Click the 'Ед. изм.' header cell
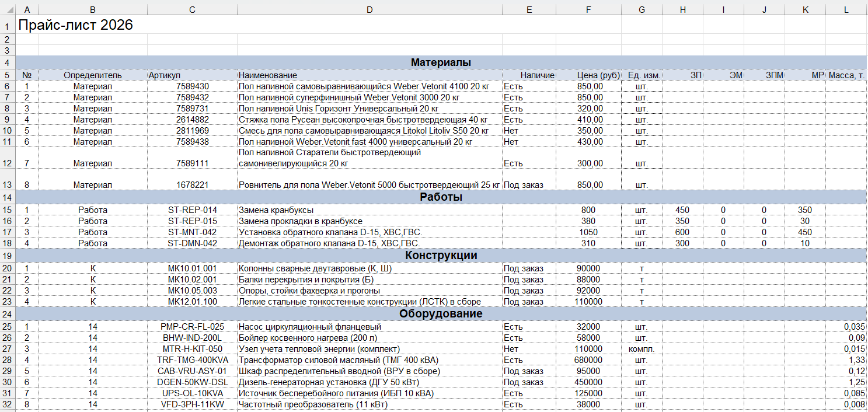Image resolution: width=868 pixels, height=412 pixels. click(642, 75)
